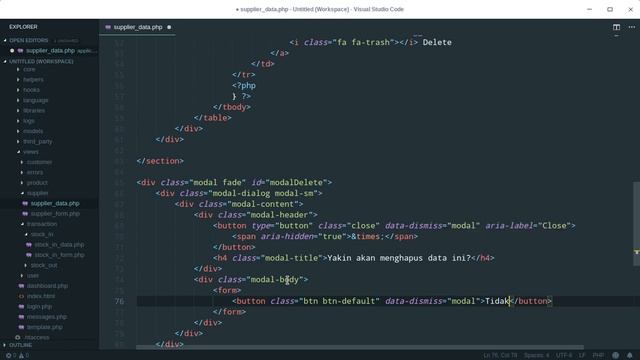Open supplier_data.php in Open Editors list

click(51, 51)
